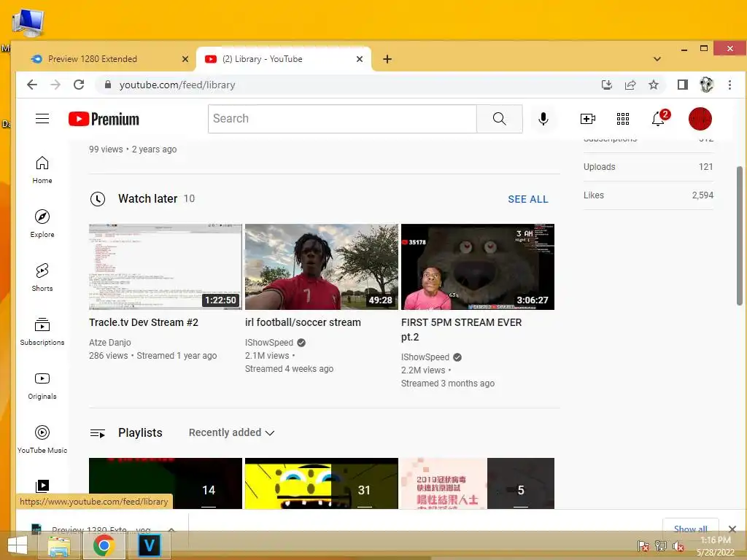Click the search magnifier button
Image resolution: width=747 pixels, height=560 pixels.
499,119
